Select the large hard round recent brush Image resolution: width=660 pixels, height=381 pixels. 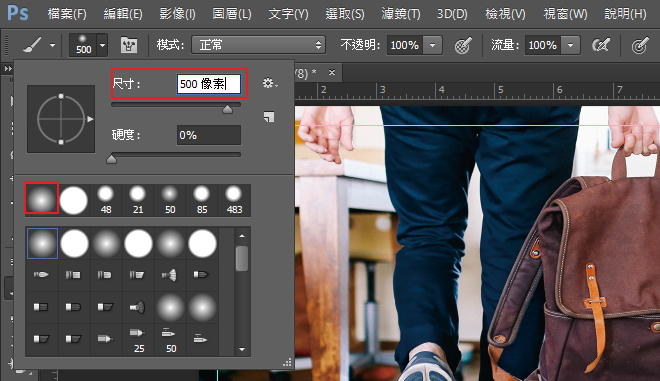[x=74, y=200]
